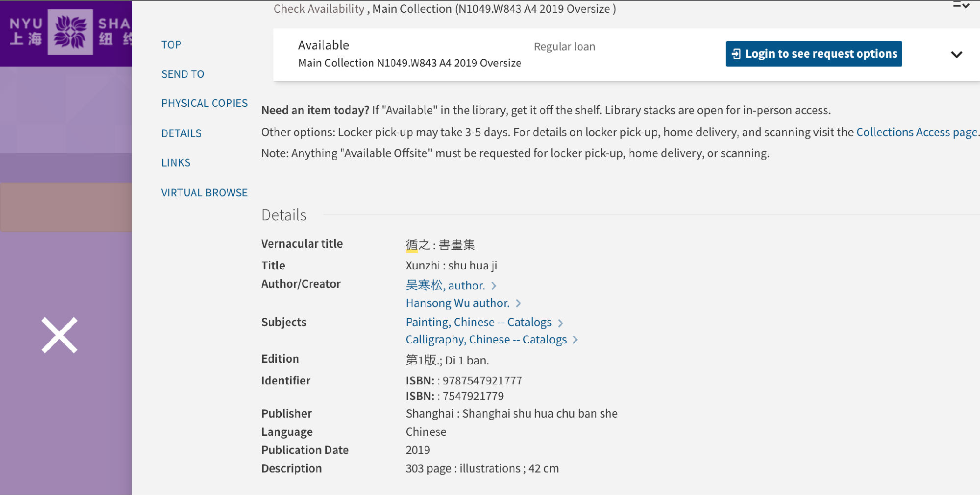
Task: Jump to TOP section
Action: [171, 45]
